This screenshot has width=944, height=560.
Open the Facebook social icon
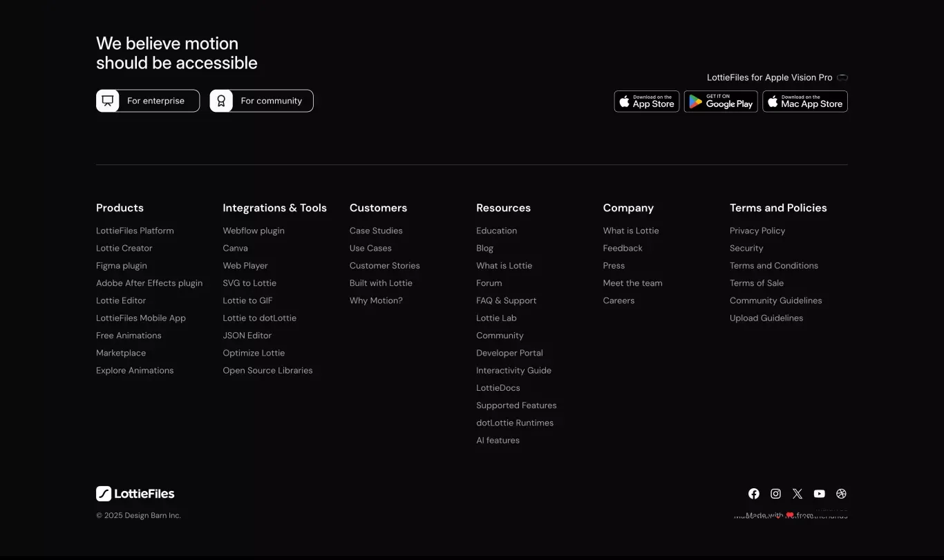click(754, 494)
